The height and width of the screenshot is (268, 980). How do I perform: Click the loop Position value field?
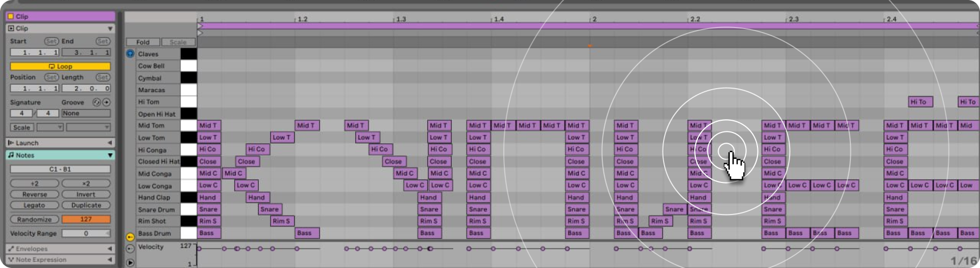click(35, 89)
